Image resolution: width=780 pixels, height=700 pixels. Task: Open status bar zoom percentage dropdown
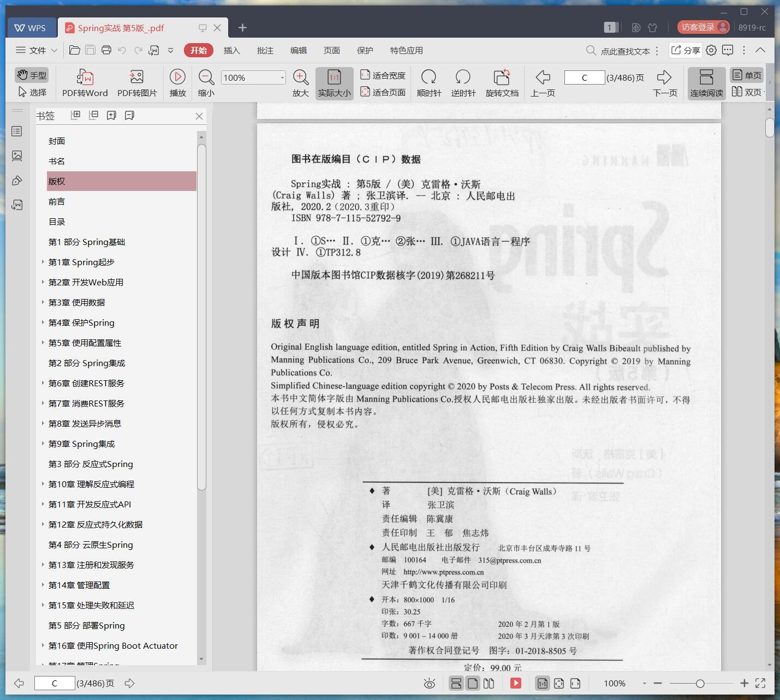click(644, 683)
